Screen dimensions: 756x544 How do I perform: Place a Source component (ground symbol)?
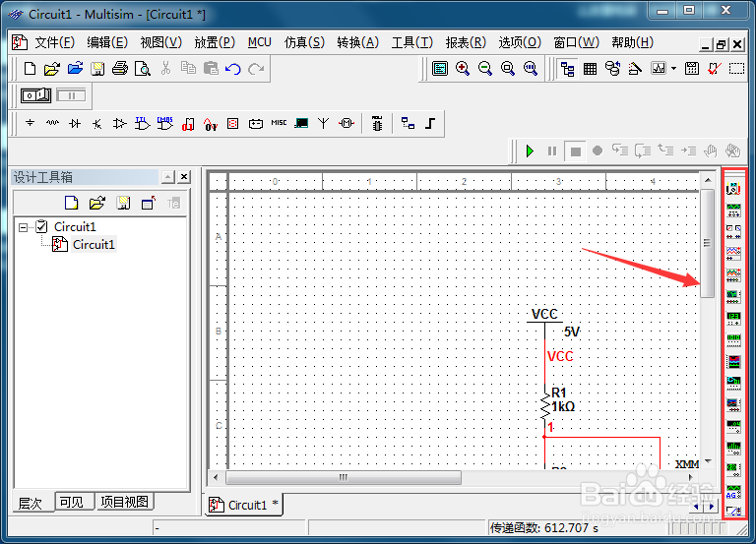[x=30, y=123]
